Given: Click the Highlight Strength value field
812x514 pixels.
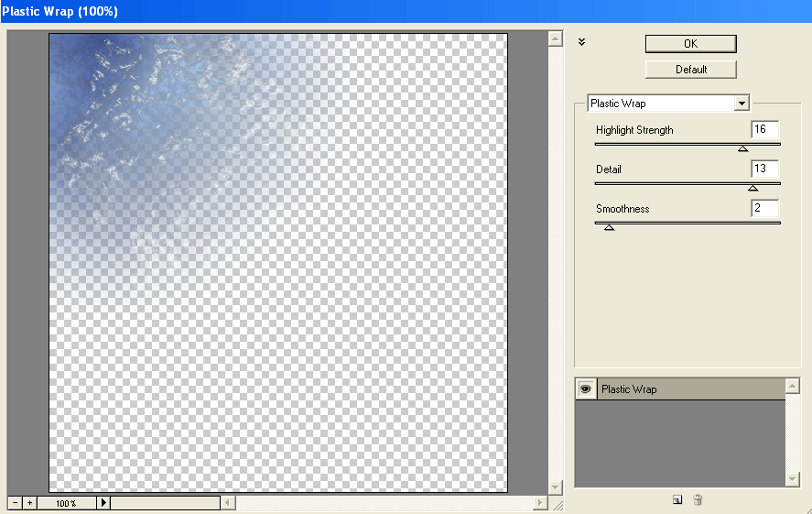Looking at the screenshot, I should 765,129.
